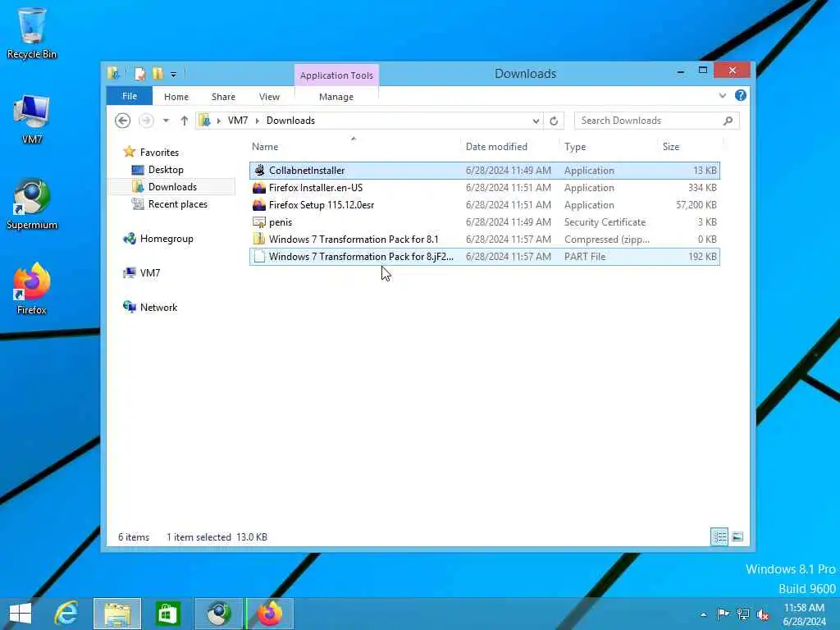The width and height of the screenshot is (840, 630).
Task: Click the muted volume tray icon
Action: (x=763, y=614)
